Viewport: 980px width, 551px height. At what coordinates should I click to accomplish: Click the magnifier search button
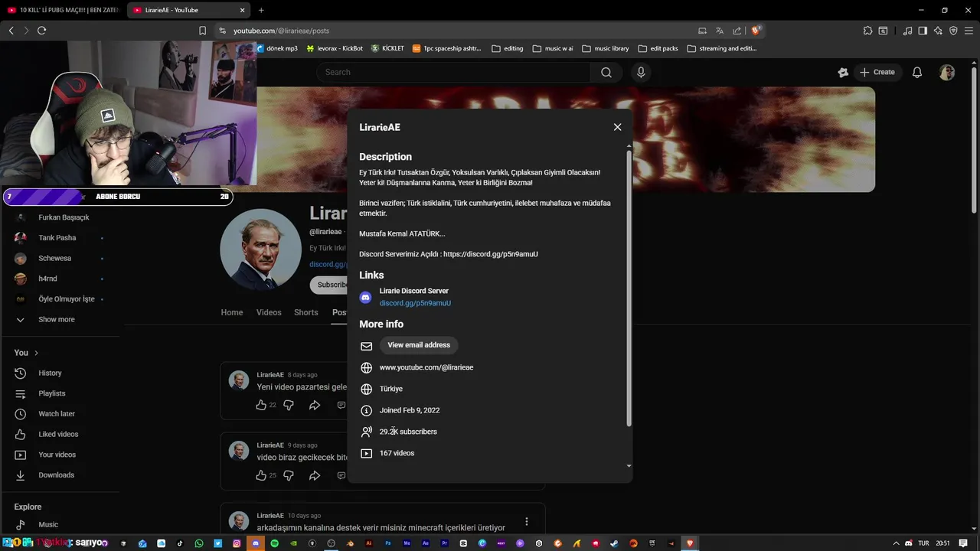606,72
